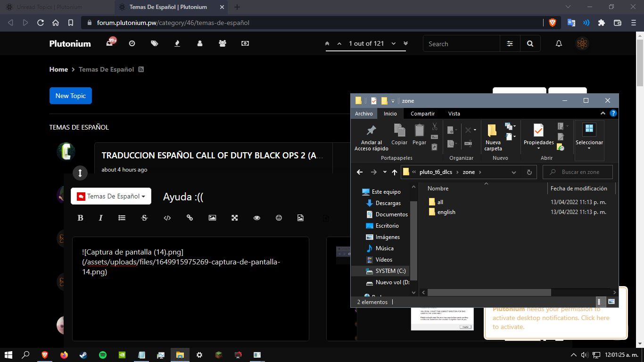
Task: Open TRADUCCION ESPAÑOL CALL OF DUTY topic
Action: tap(213, 156)
